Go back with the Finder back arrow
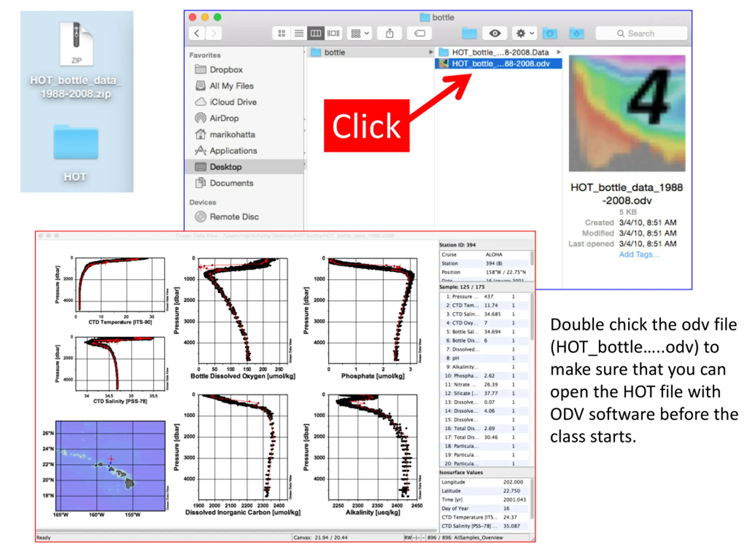747x560 pixels. [197, 34]
